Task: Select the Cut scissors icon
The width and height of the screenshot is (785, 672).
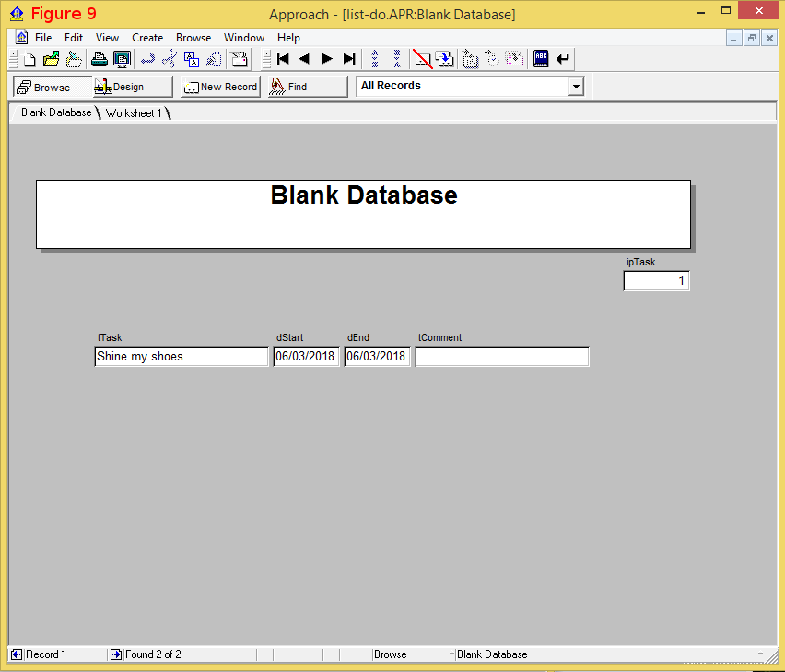Action: [x=169, y=58]
